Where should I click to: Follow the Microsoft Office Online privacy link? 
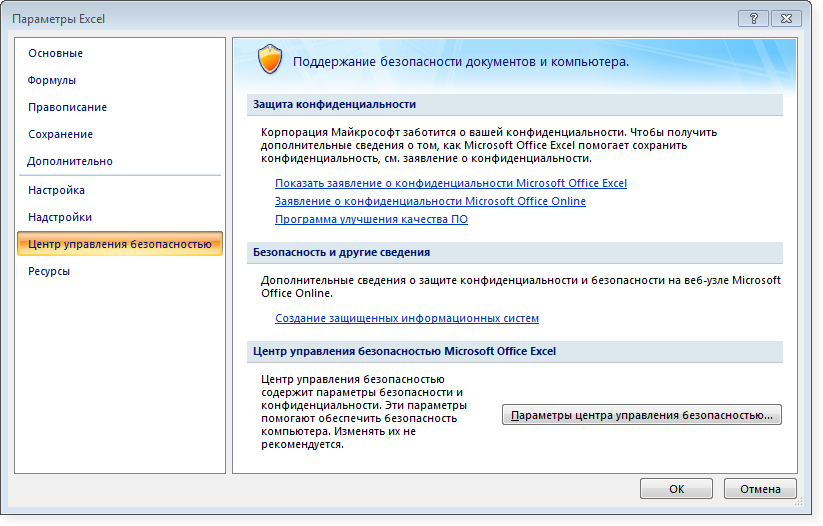point(430,201)
